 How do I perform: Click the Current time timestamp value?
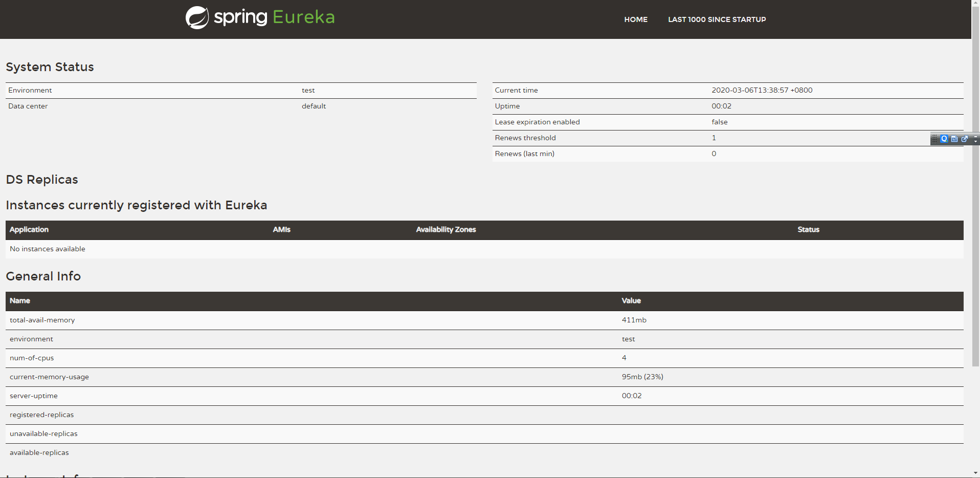tap(762, 91)
